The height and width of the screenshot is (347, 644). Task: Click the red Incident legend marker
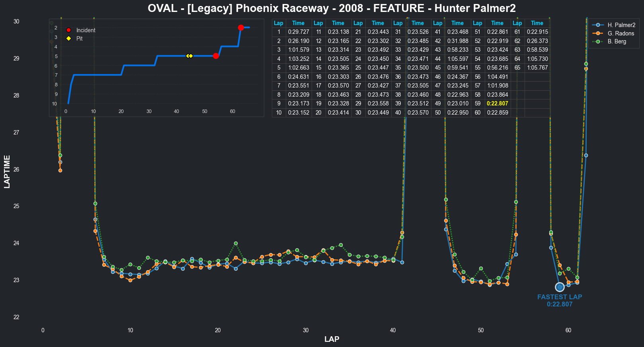(68, 30)
